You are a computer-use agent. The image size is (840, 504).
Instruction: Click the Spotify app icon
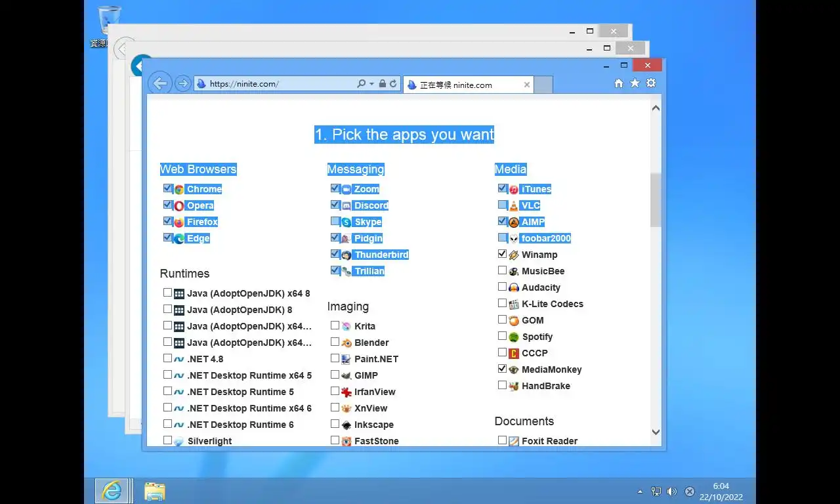coord(514,337)
